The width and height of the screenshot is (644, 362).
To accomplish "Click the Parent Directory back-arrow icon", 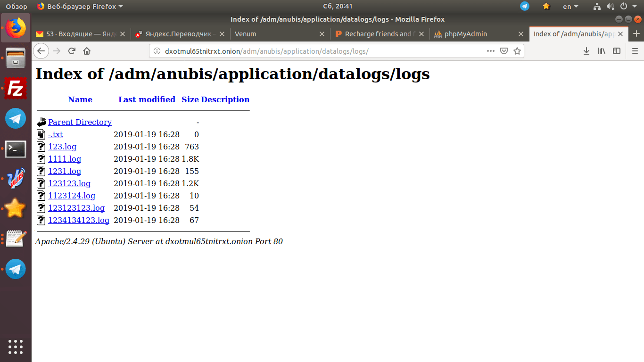I will click(x=41, y=122).
